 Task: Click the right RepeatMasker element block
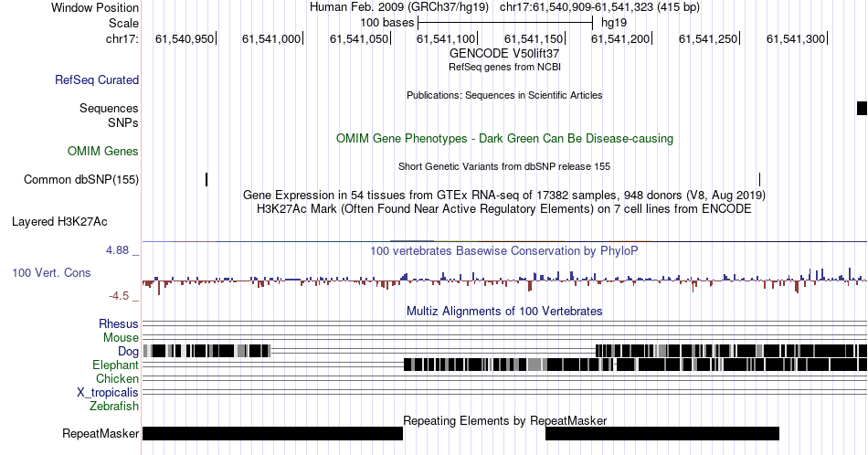(x=662, y=433)
